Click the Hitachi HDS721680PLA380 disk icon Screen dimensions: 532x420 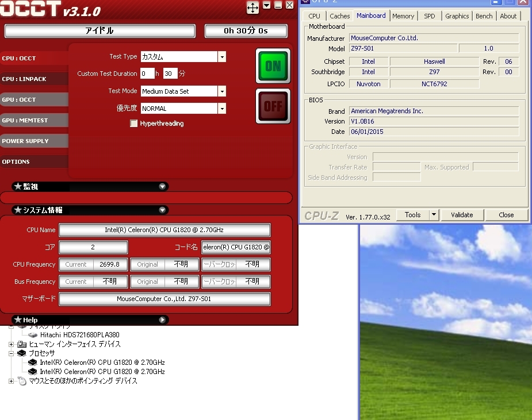coord(33,335)
